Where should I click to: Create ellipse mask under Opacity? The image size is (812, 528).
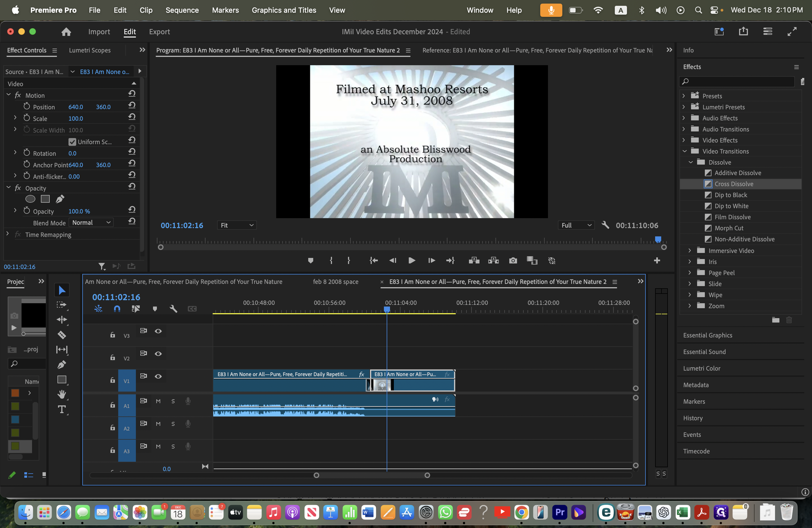(30, 199)
